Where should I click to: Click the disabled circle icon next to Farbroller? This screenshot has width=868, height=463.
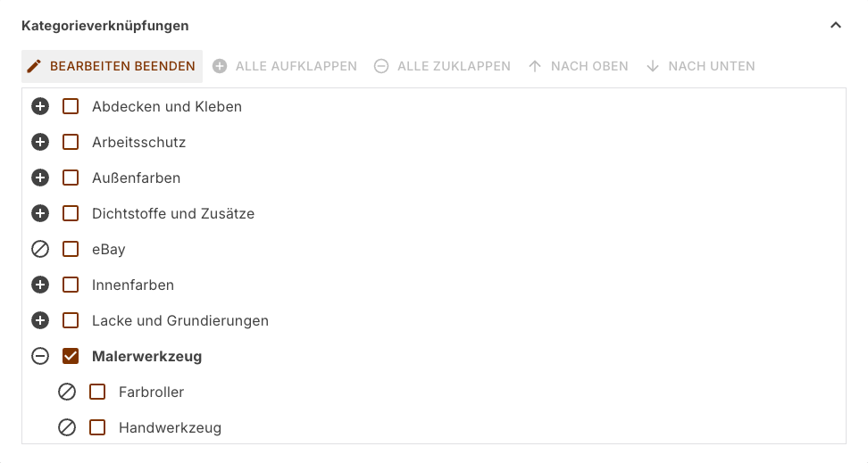(67, 393)
